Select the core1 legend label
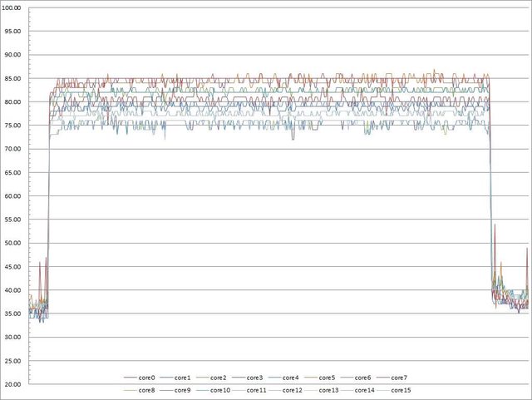The width and height of the screenshot is (532, 400). (x=183, y=378)
